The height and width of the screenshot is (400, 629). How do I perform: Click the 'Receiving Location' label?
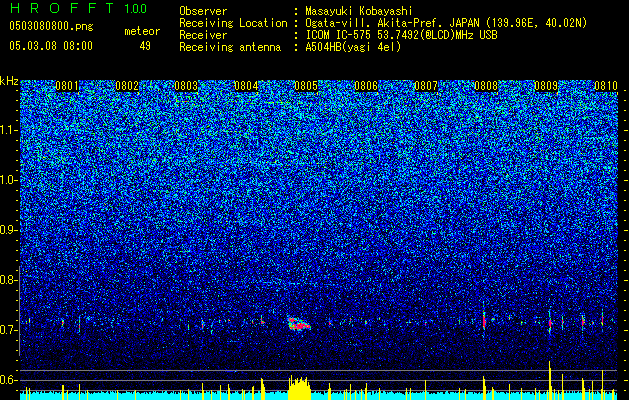[x=233, y=23]
